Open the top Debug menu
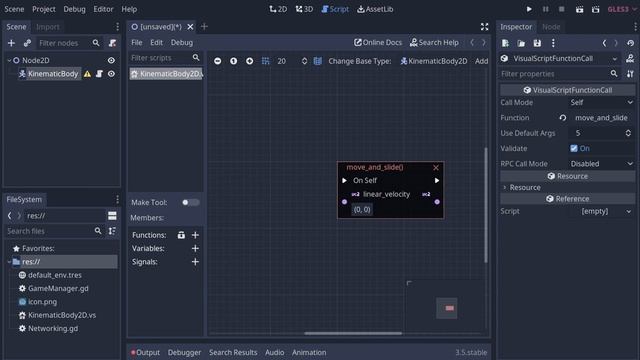The image size is (640, 360). (74, 9)
